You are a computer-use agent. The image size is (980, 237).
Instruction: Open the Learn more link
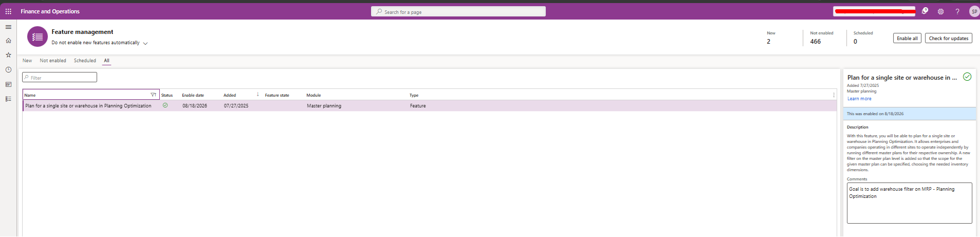[859, 99]
